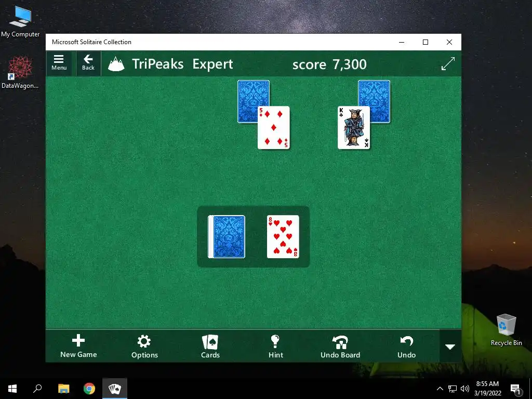The height and width of the screenshot is (399, 532).
Task: Maximize the Solitaire Collection window
Action: [x=425, y=42]
